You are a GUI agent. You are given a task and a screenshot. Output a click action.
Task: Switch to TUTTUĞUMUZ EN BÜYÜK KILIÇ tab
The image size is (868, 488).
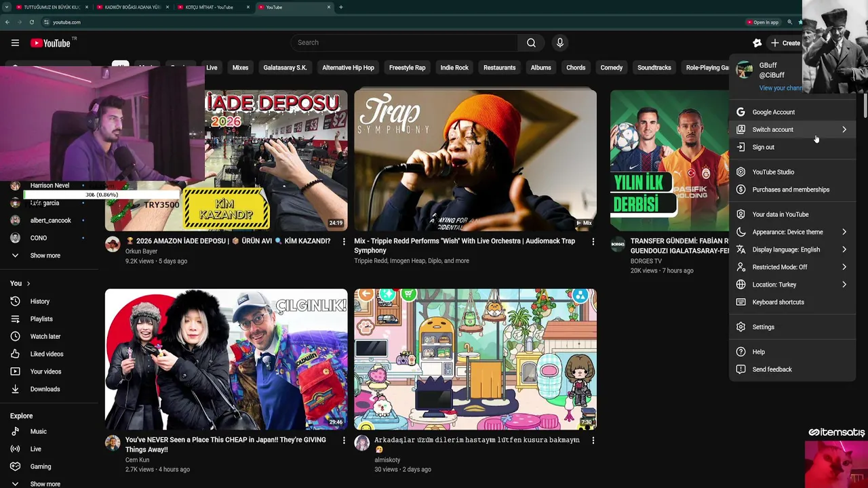[x=53, y=7]
